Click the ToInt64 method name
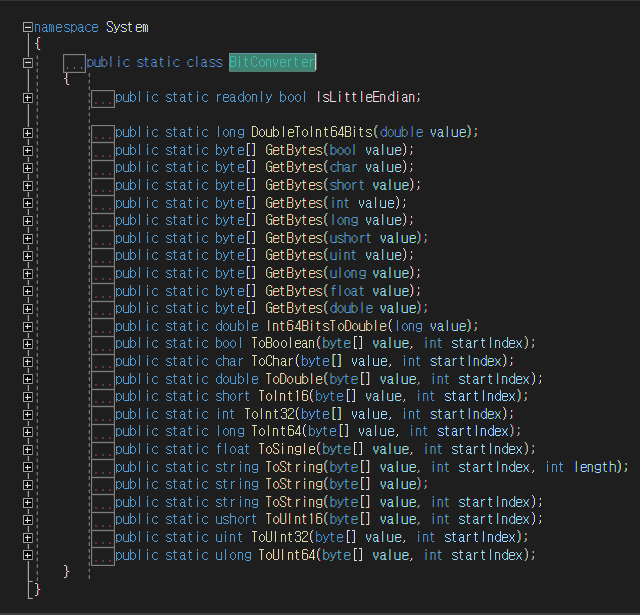 click(x=276, y=431)
